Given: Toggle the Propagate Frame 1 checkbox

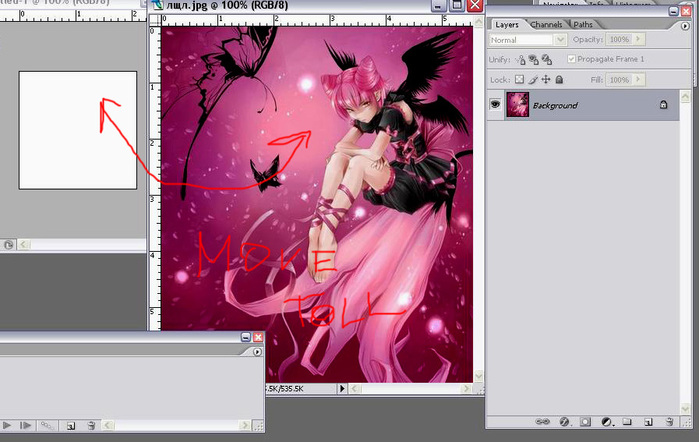Looking at the screenshot, I should pos(572,59).
